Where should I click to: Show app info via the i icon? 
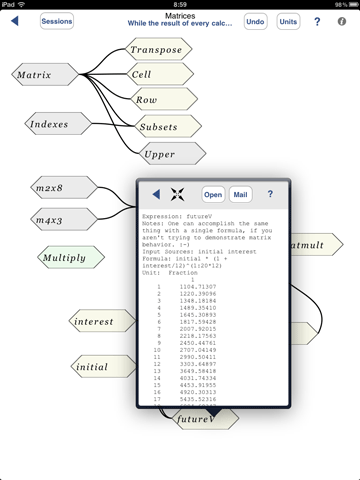click(342, 22)
